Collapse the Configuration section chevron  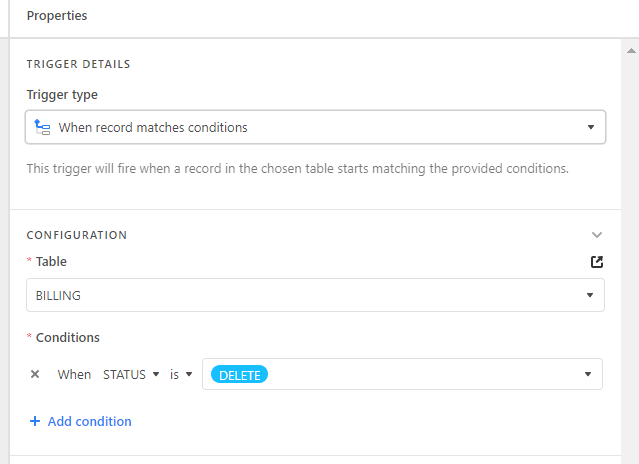point(597,235)
